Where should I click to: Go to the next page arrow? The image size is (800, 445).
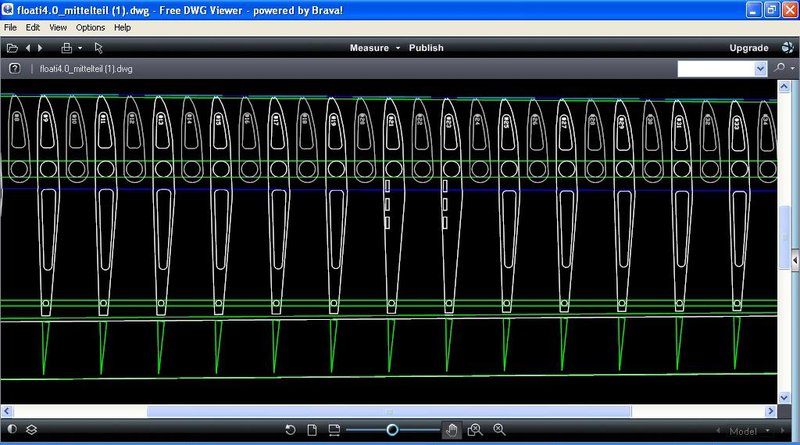tap(39, 48)
